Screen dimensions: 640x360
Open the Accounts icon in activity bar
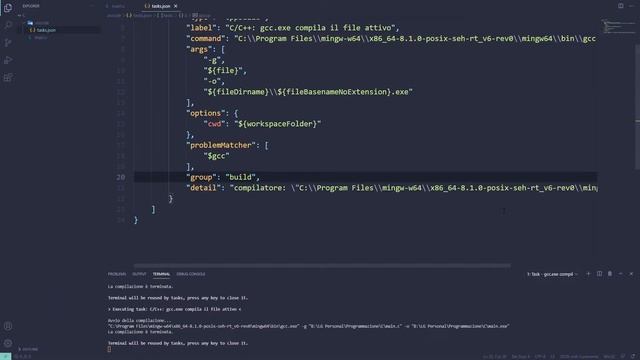point(8,326)
